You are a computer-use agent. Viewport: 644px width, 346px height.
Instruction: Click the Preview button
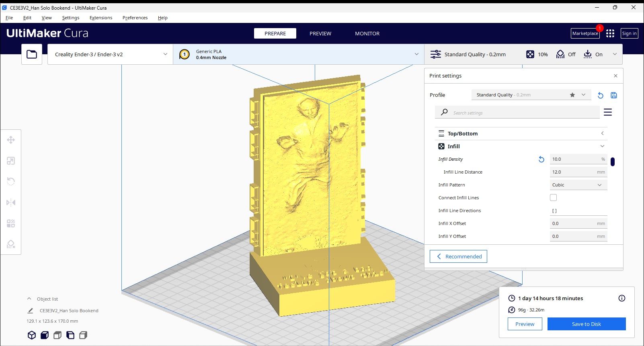point(525,324)
